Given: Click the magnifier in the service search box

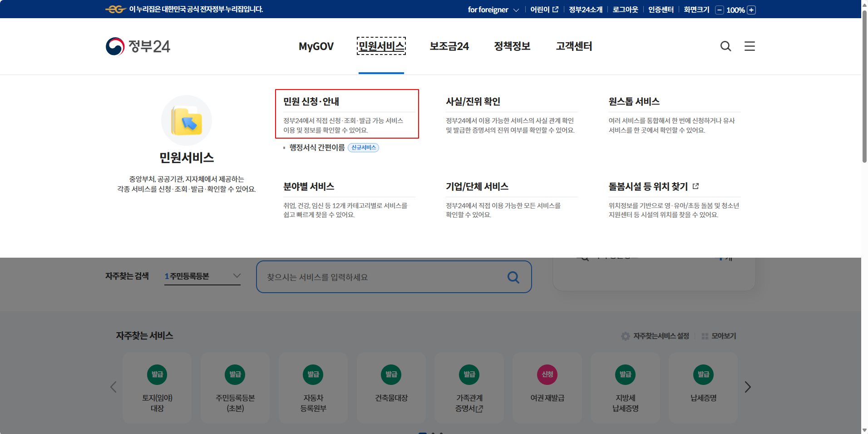Looking at the screenshot, I should coord(513,277).
